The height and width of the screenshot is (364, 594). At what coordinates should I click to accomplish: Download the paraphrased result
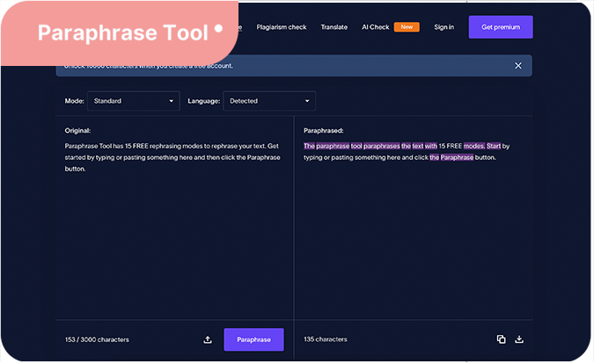[519, 339]
